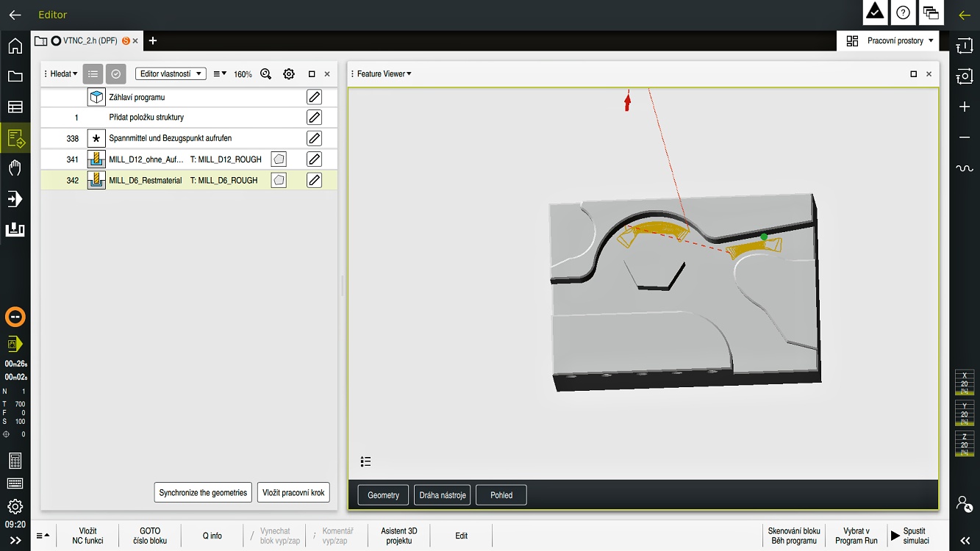Click Synchronize the geometries button
Viewport: 980px width, 551px height.
click(x=203, y=492)
